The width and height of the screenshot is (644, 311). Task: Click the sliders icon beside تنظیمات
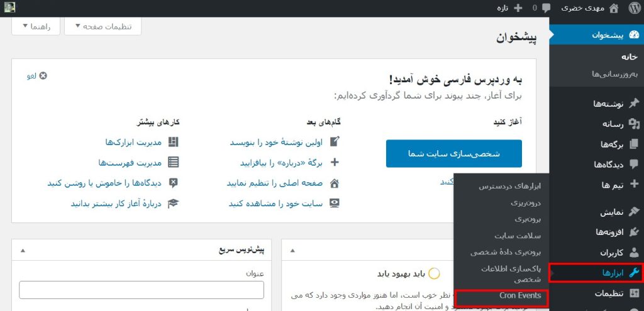[634, 293]
